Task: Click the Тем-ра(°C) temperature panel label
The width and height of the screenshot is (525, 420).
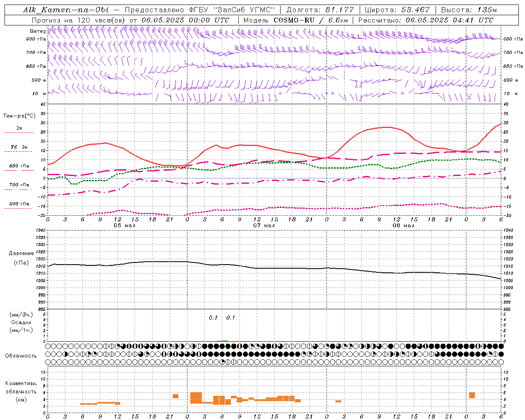Action: 19,116
